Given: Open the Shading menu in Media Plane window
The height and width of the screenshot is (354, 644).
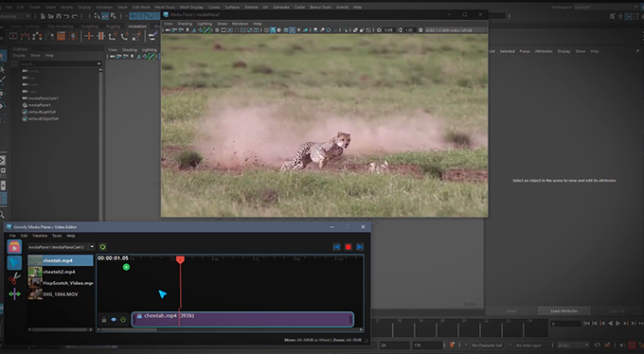Looking at the screenshot, I should (x=185, y=24).
